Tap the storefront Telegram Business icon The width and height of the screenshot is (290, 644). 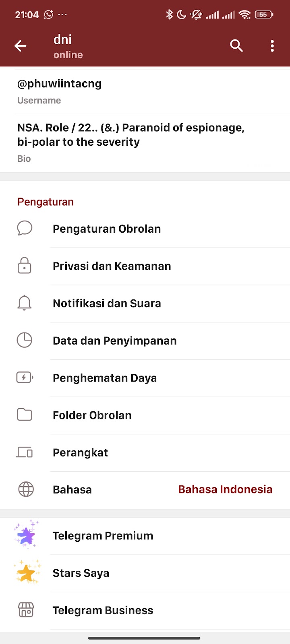coord(26,610)
